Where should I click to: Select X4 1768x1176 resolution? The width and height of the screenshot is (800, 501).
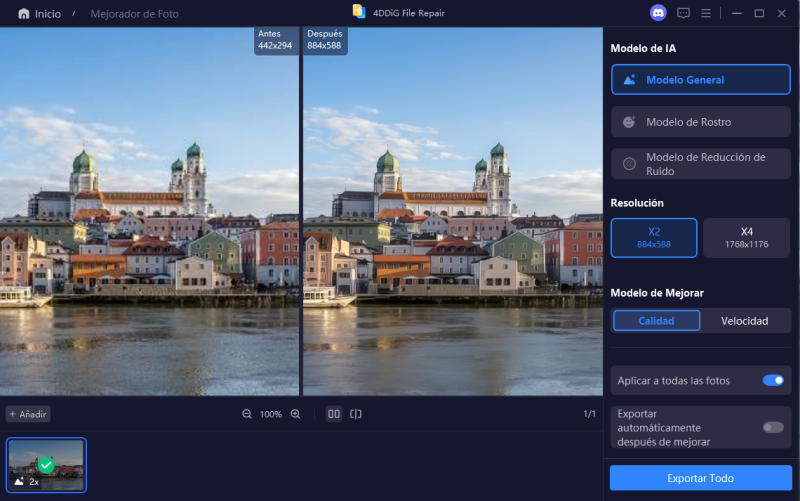tap(746, 237)
